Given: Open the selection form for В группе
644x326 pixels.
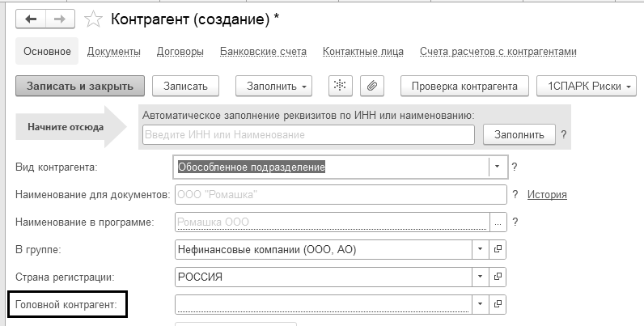Looking at the screenshot, I should (x=498, y=250).
